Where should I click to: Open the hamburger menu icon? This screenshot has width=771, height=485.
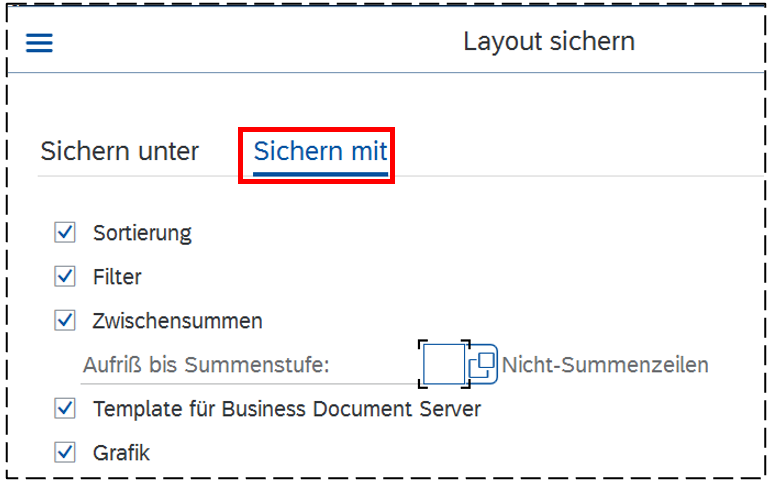[x=39, y=43]
